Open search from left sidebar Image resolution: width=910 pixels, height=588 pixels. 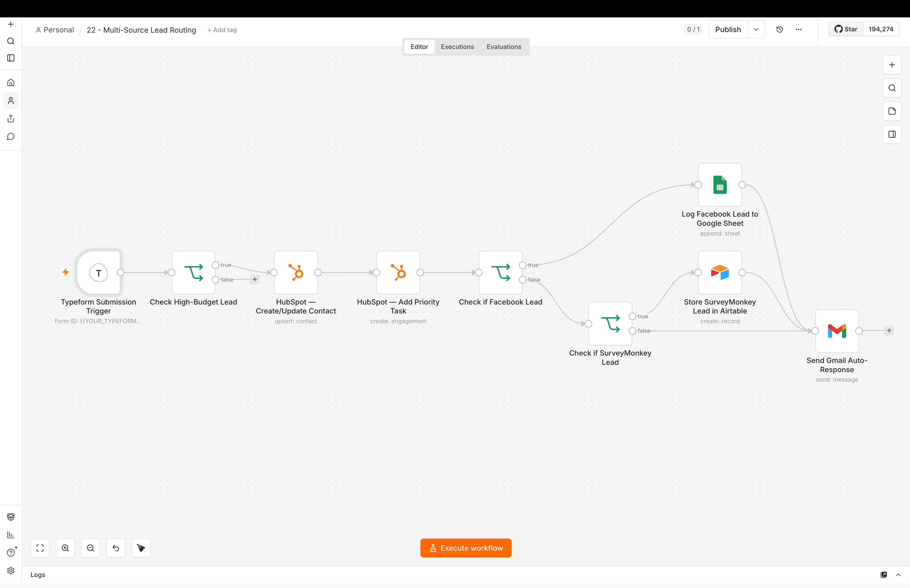pyautogui.click(x=11, y=41)
